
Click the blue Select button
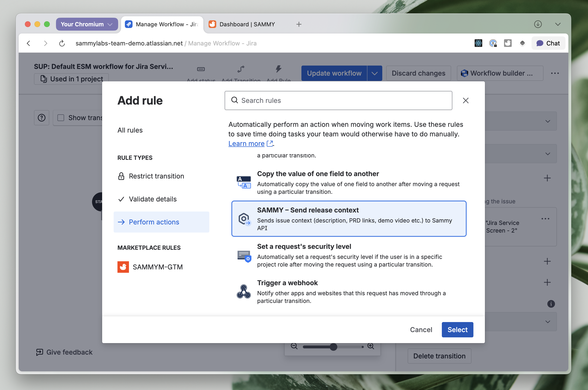457,329
